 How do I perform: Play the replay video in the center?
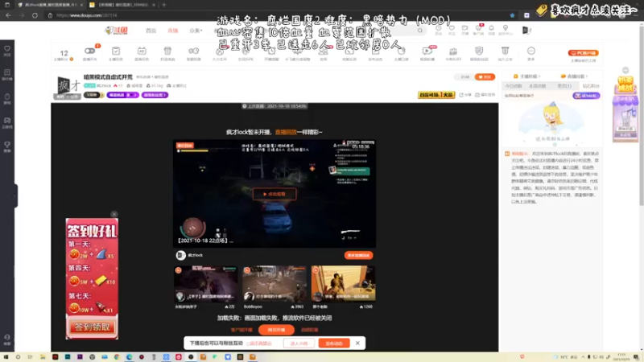click(x=275, y=194)
